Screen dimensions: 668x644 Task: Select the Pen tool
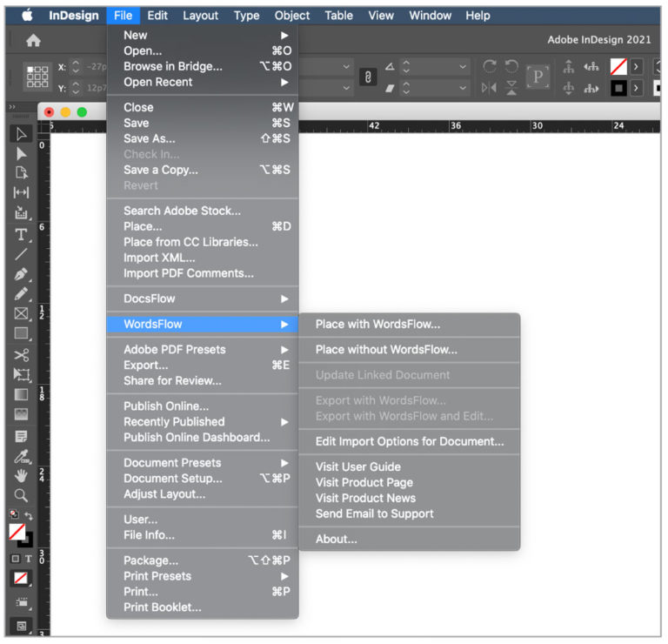21,273
